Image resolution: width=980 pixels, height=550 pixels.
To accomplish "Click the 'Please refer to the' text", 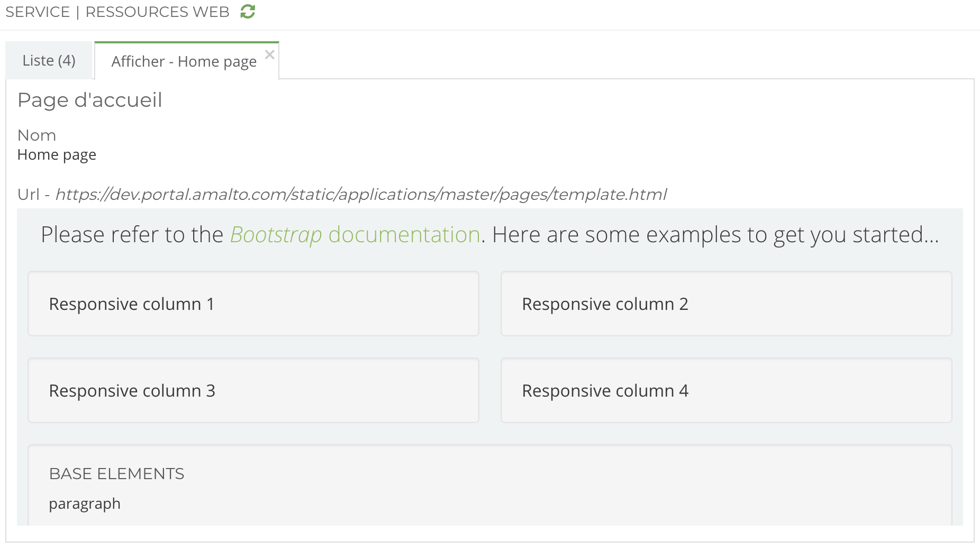I will 132,235.
